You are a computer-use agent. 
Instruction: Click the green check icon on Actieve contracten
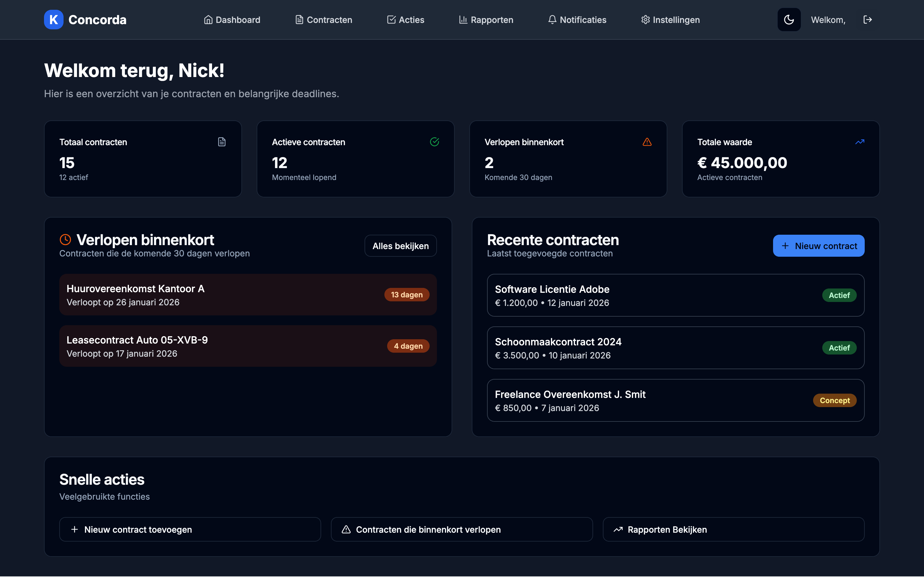(435, 141)
